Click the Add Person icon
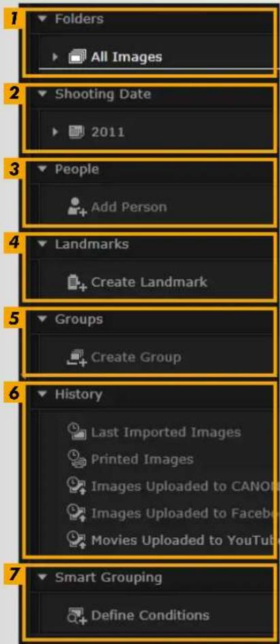This screenshot has width=280, height=644. 77,207
